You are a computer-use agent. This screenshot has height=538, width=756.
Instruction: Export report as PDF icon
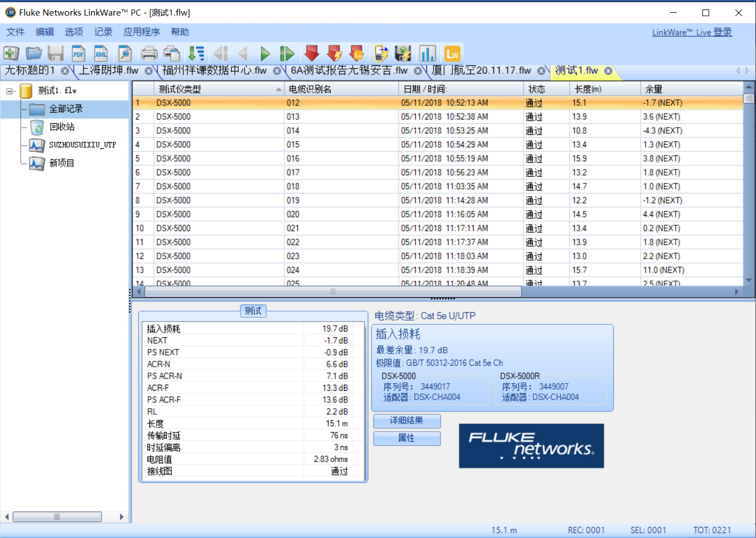[x=78, y=54]
